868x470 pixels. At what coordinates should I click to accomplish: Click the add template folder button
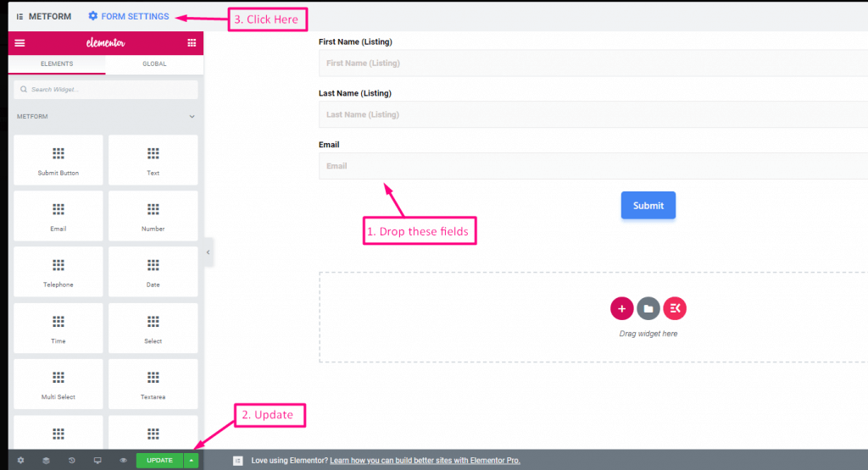point(648,308)
